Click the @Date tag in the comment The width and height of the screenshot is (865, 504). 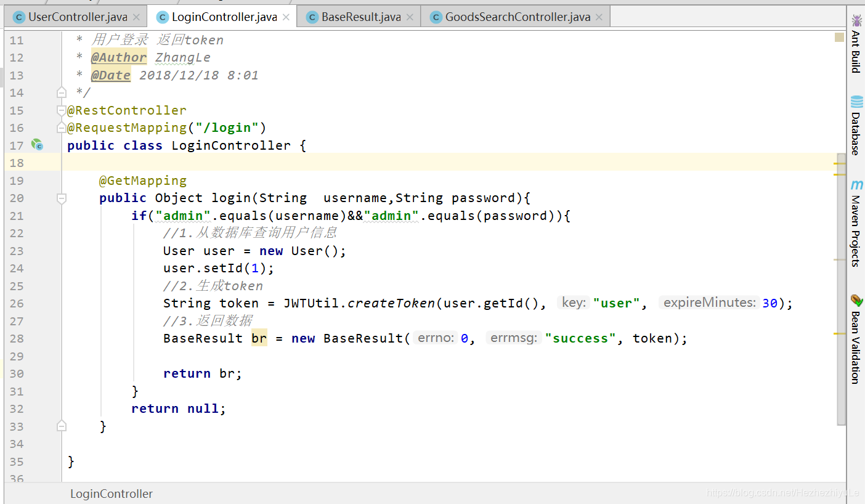click(x=111, y=75)
